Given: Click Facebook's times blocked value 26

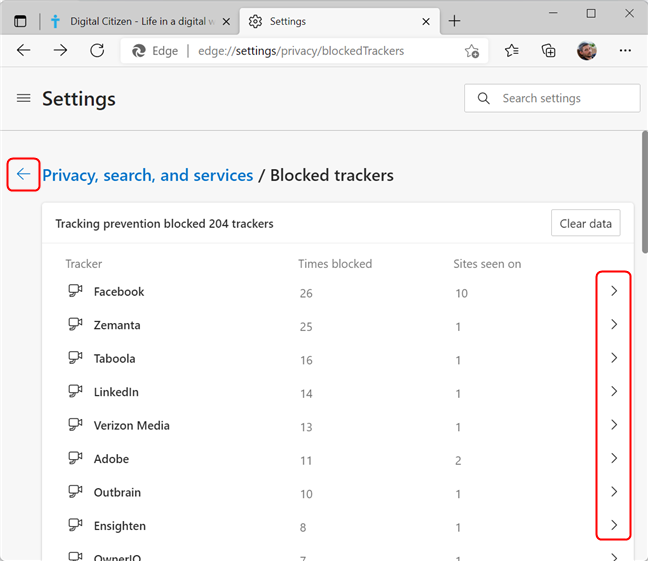Looking at the screenshot, I should 306,294.
